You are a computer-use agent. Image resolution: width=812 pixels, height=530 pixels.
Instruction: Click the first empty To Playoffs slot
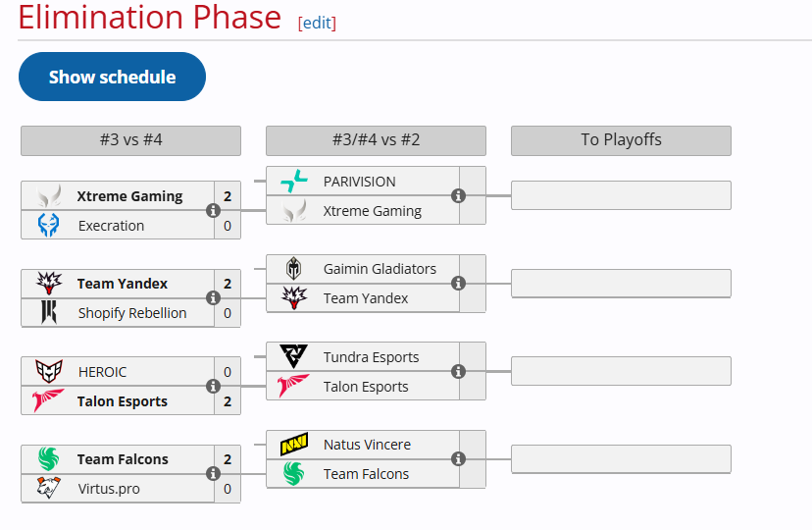[621, 195]
